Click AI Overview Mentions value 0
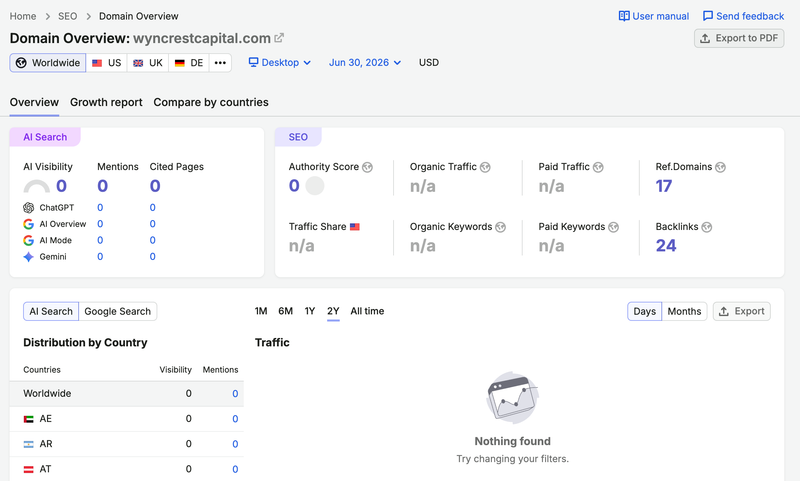 click(x=100, y=224)
